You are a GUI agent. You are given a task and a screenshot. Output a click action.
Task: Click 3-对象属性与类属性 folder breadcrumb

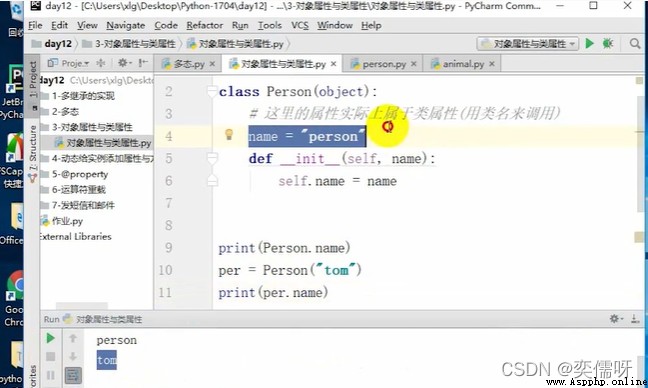129,44
